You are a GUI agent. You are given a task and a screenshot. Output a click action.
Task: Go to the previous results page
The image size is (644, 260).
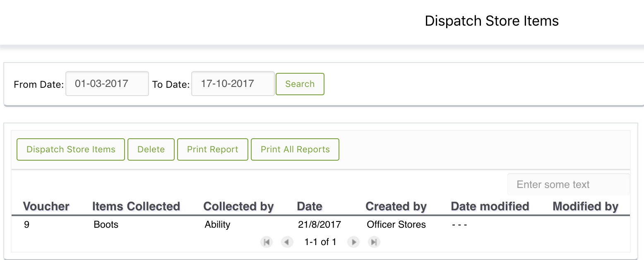[x=287, y=242]
